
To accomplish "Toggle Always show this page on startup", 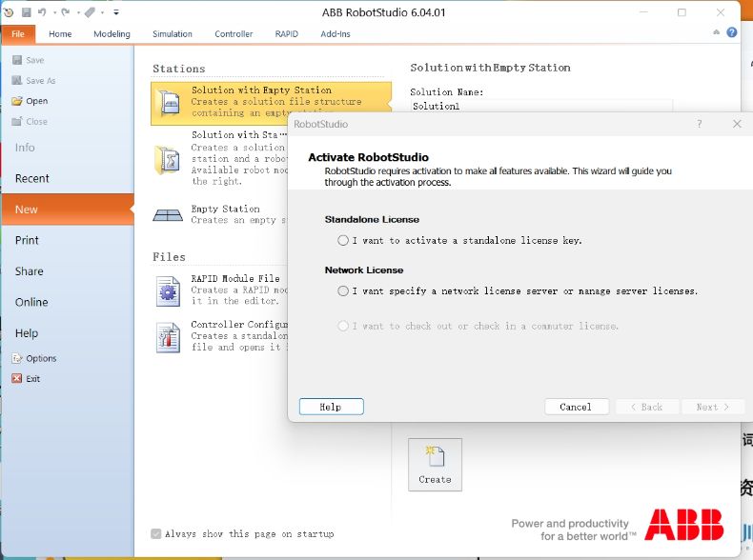I will pos(155,534).
